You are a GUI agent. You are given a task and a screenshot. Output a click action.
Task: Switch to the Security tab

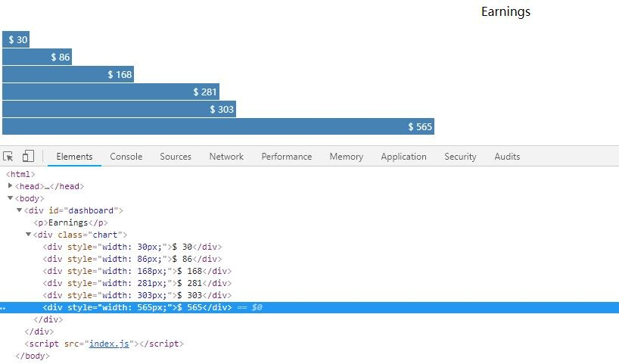click(460, 157)
